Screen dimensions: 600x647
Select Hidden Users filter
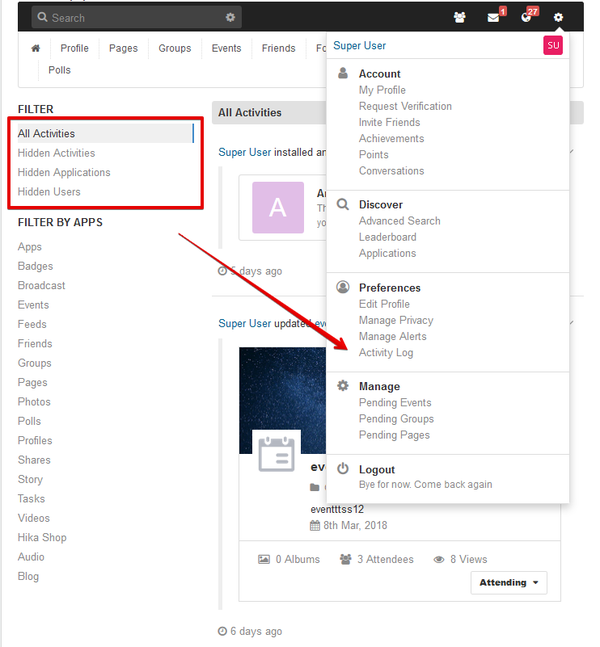pos(49,192)
